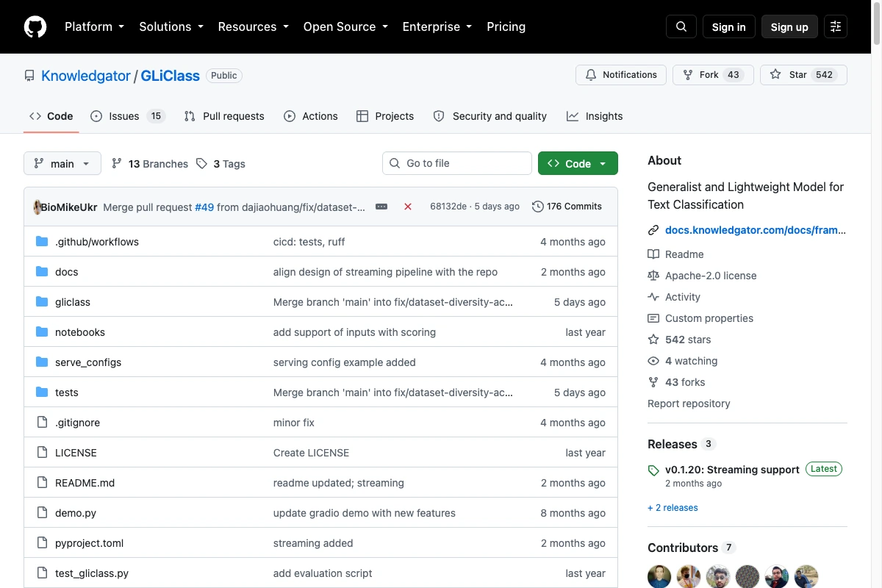Switch to the Pull requests tab
Image resolution: width=882 pixels, height=588 pixels.
coord(224,116)
